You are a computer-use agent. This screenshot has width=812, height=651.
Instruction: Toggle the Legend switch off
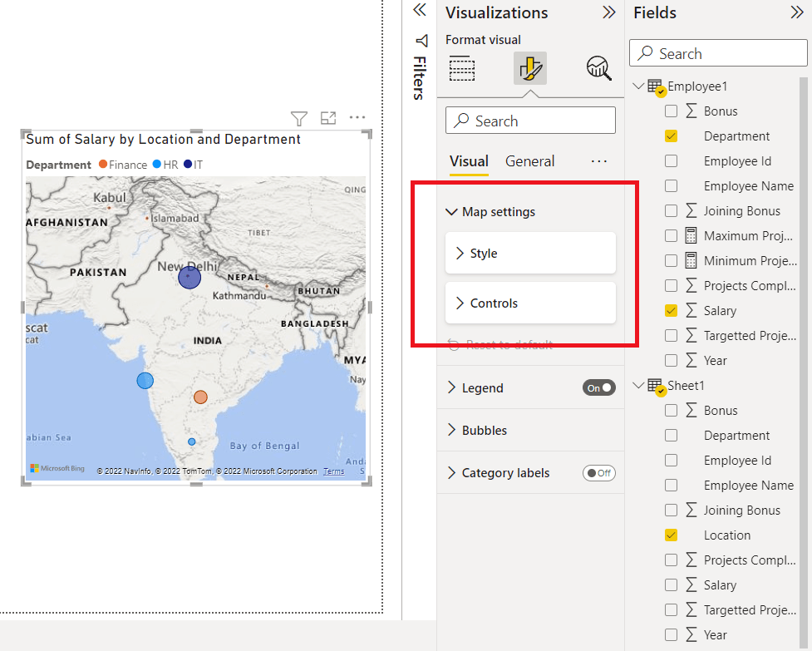pos(599,388)
